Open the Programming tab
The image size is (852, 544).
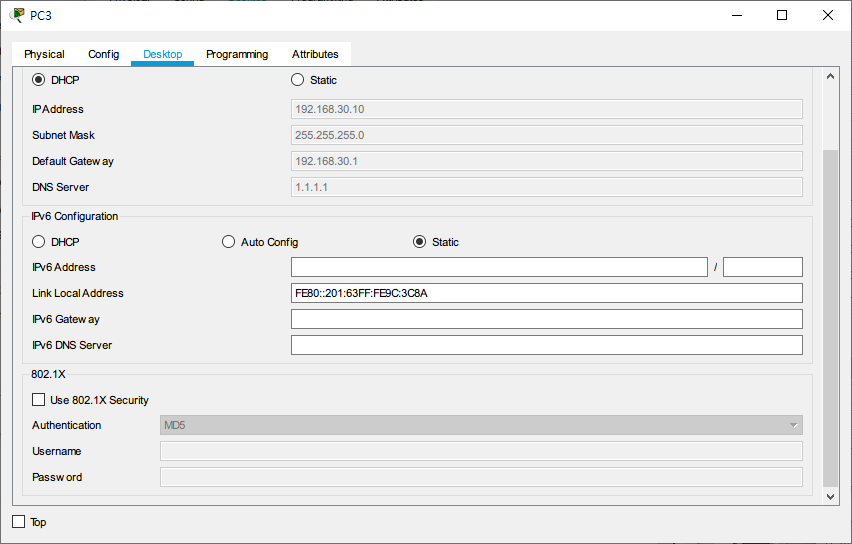237,54
